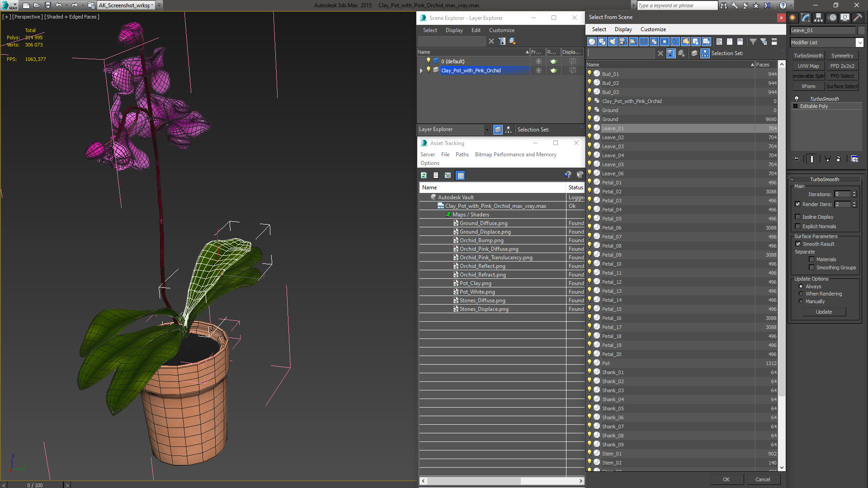Click the Pin Stack icon below modifier stack
Image resolution: width=868 pixels, height=488 pixels.
[796, 159]
